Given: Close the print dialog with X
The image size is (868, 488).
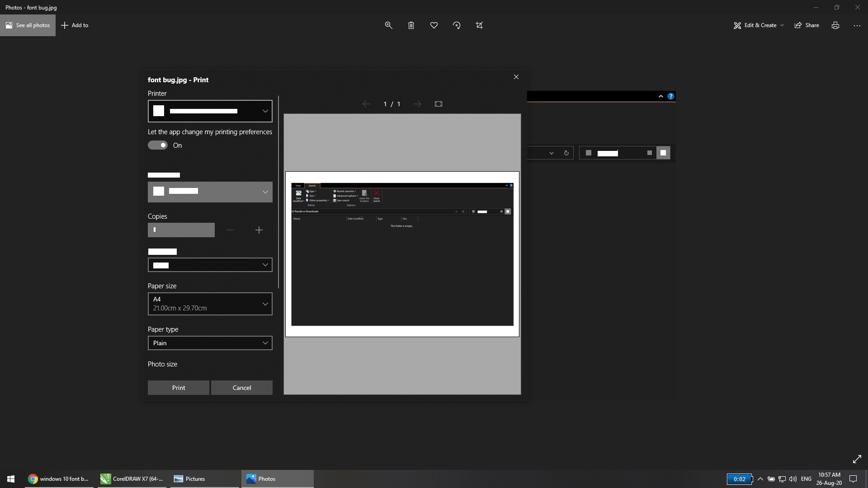Looking at the screenshot, I should tap(516, 77).
